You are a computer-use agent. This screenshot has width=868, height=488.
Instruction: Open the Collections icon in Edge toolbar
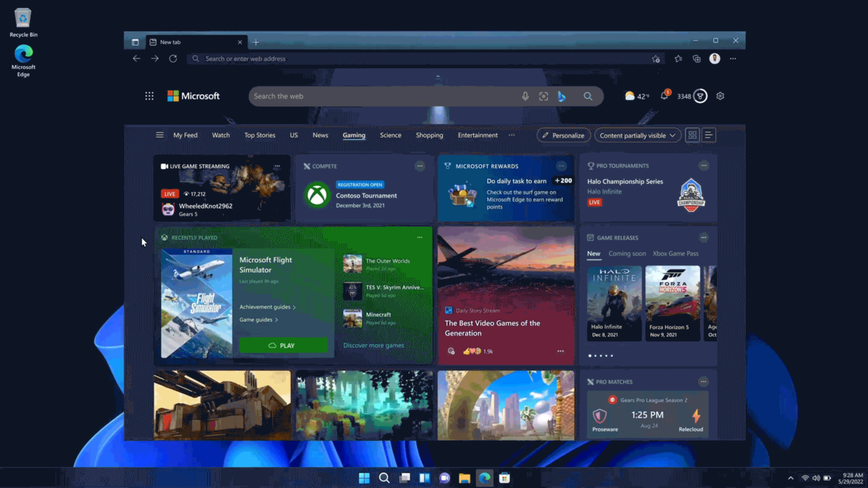click(697, 59)
